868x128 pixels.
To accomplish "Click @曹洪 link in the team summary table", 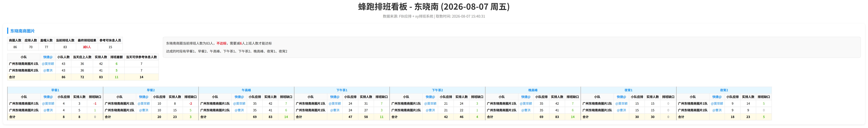I will [48, 71].
